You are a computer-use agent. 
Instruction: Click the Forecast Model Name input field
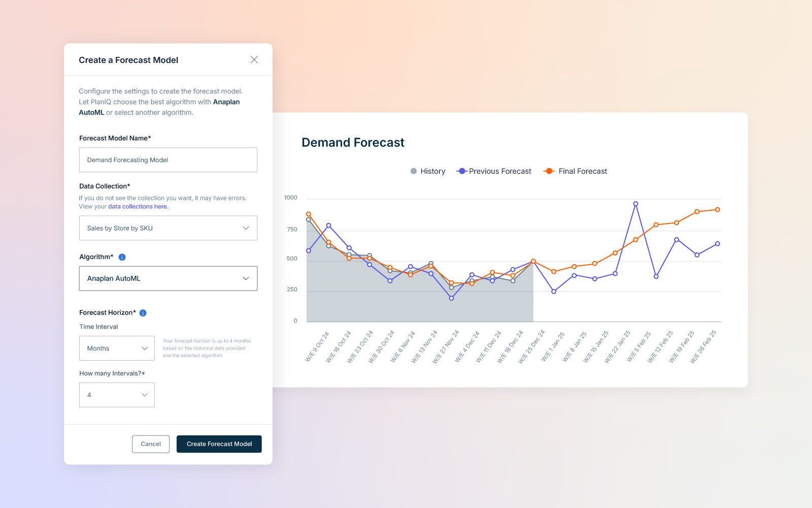click(168, 160)
